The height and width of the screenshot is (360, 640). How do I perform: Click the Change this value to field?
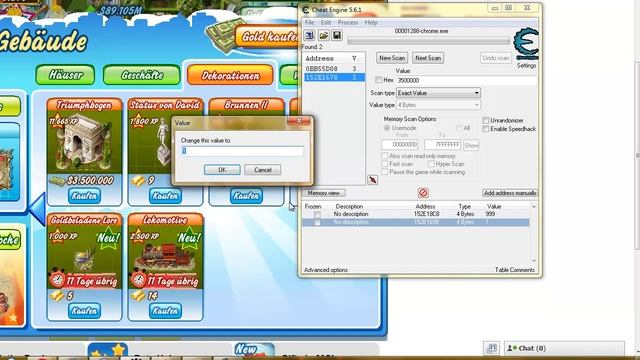(x=242, y=151)
